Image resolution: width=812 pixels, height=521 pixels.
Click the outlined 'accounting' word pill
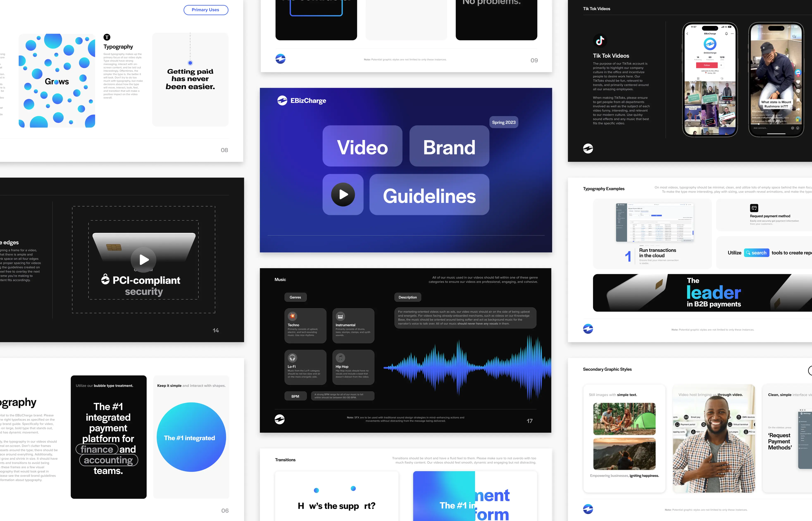click(x=108, y=460)
